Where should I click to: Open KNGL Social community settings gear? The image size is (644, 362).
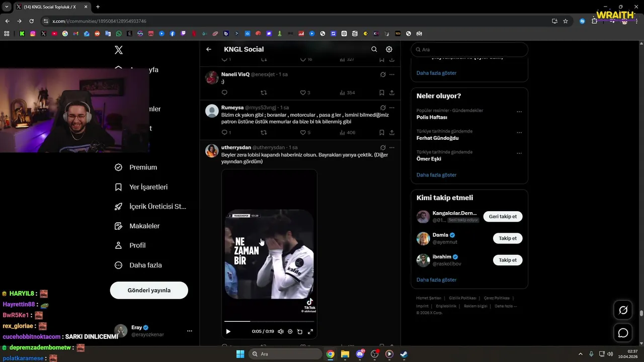(389, 49)
